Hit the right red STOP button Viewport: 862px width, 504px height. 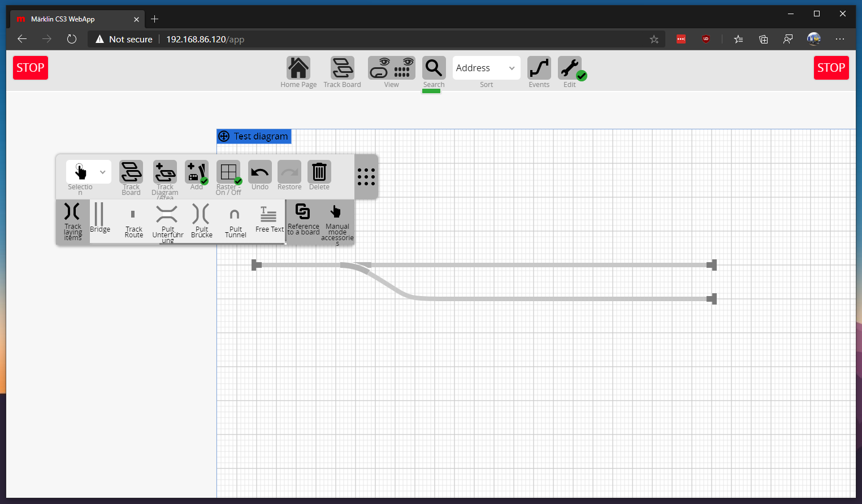[831, 68]
